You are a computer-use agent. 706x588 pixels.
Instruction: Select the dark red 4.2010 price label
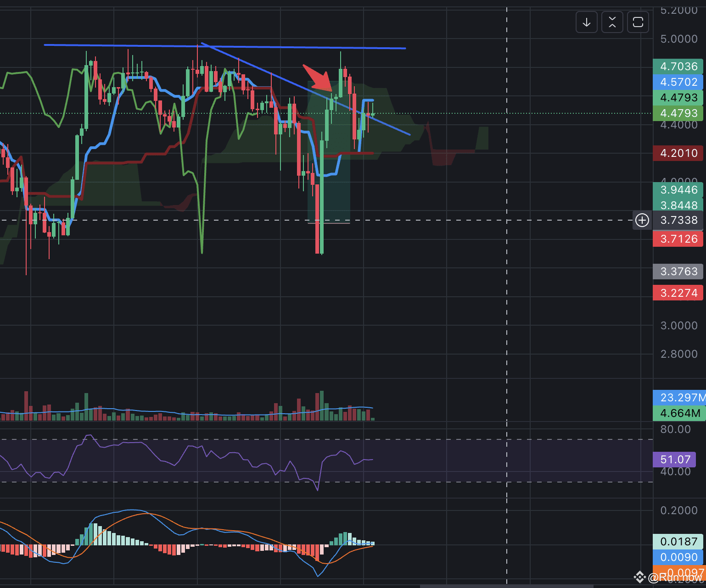(x=678, y=153)
